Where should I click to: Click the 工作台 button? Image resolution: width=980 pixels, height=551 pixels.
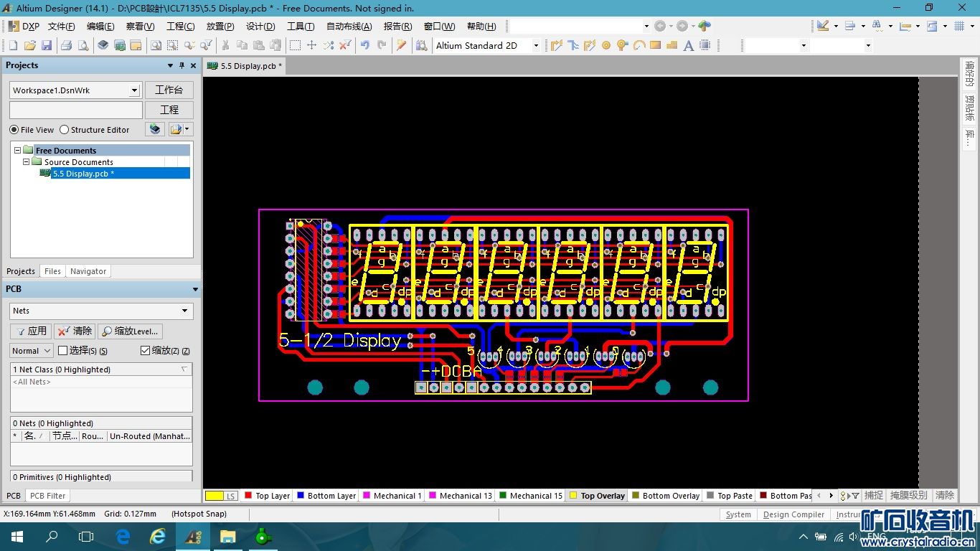(169, 90)
